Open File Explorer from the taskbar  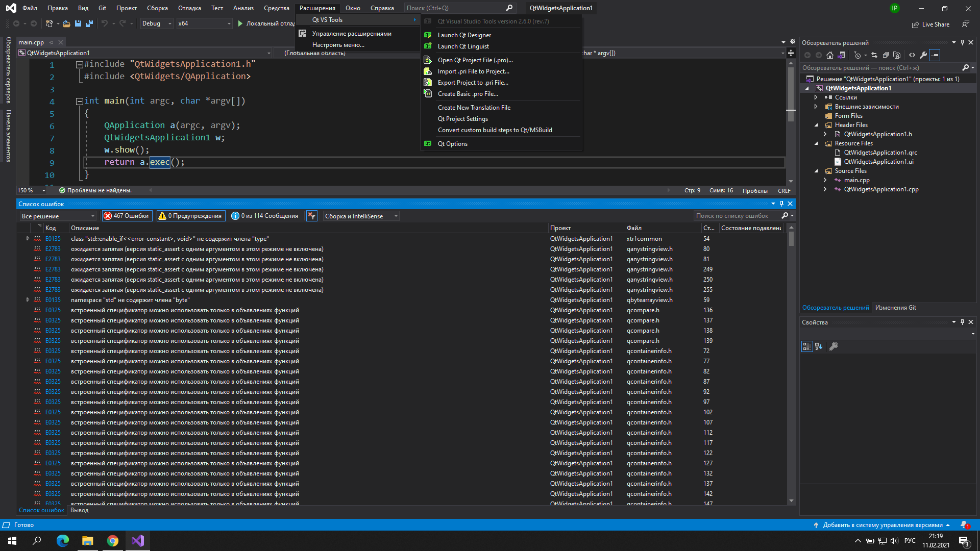click(x=88, y=541)
